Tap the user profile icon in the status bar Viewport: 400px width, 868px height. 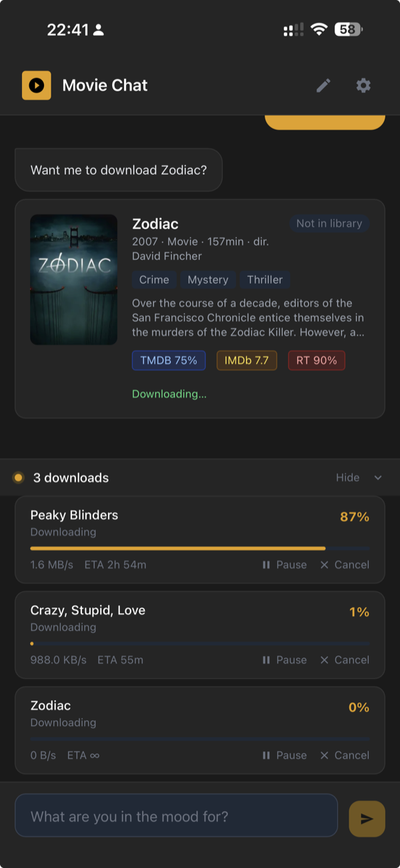(x=98, y=29)
